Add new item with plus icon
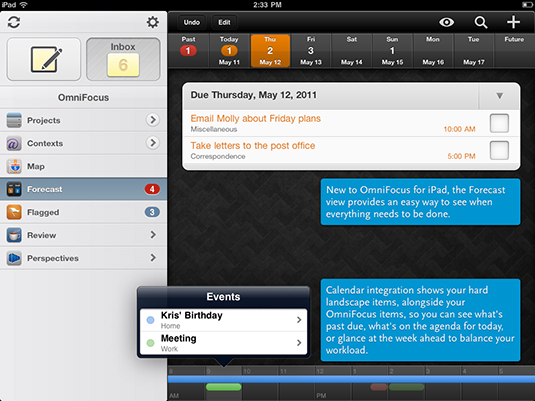Image resolution: width=535 pixels, height=401 pixels. pyautogui.click(x=513, y=22)
